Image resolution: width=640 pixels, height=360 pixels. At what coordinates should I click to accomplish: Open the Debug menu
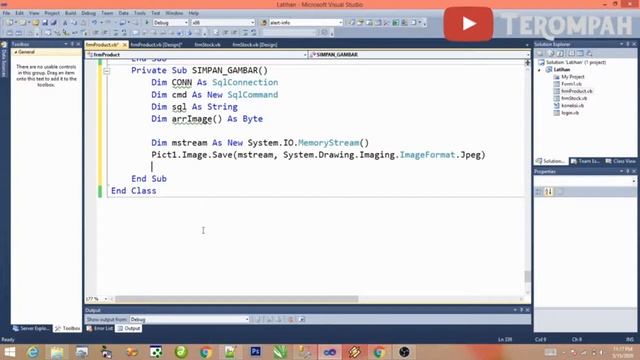click(88, 13)
